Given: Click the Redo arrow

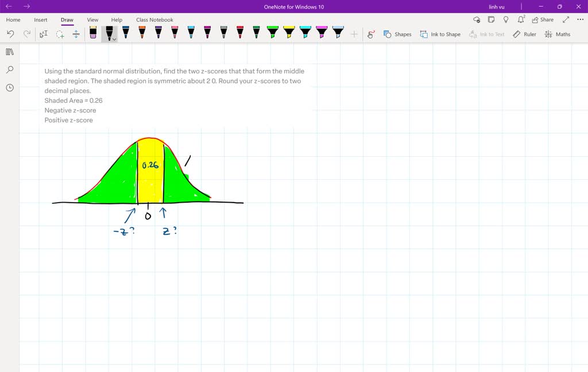Looking at the screenshot, I should point(26,34).
